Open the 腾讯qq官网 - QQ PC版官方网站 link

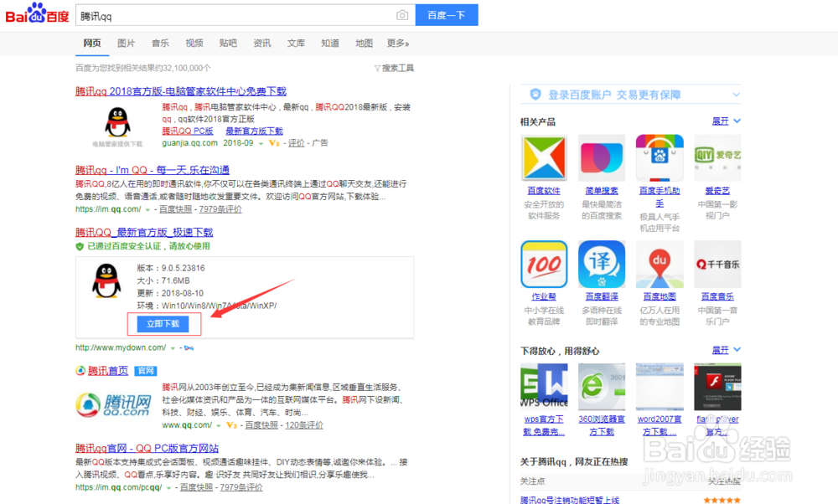click(147, 448)
